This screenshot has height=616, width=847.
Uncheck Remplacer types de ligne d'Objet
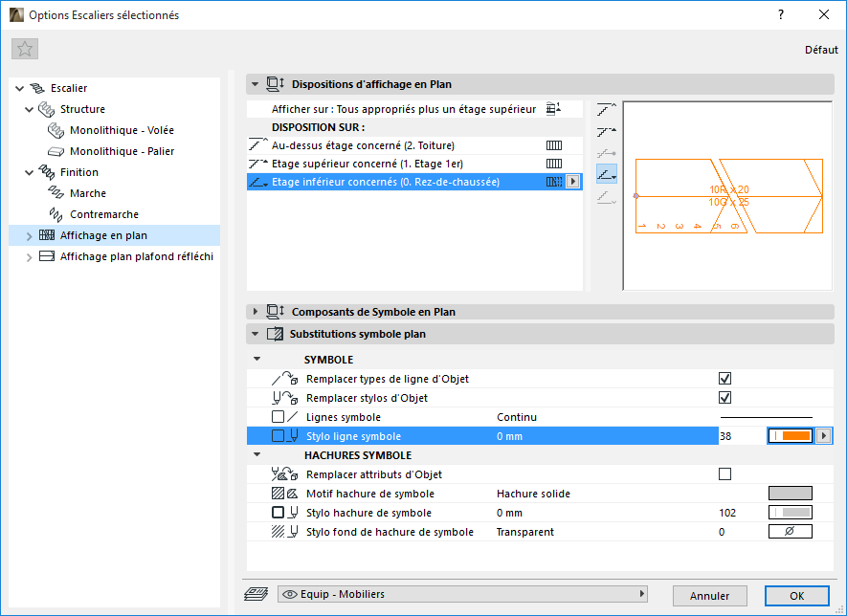[724, 379]
